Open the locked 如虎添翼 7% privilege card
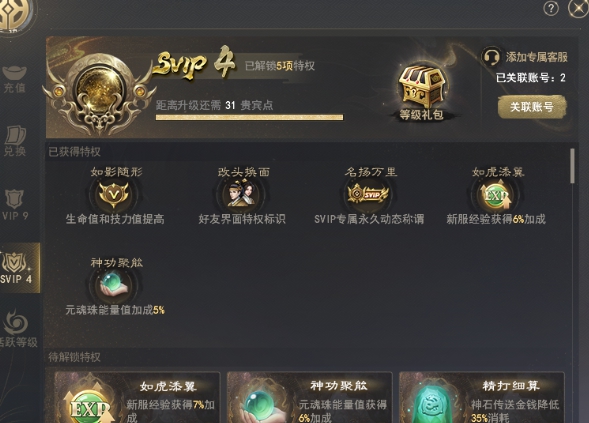 click(x=137, y=397)
